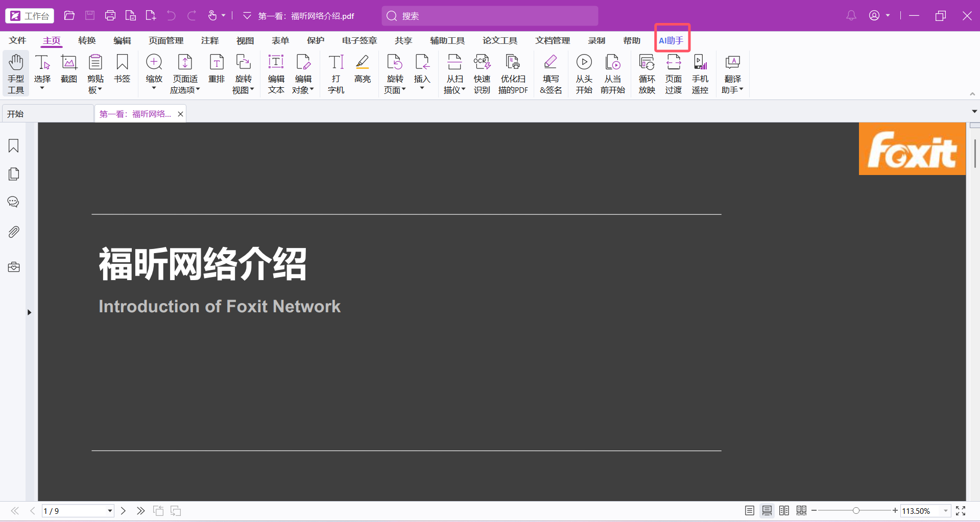Image resolution: width=980 pixels, height=522 pixels.
Task: Open the File (文件) menu
Action: tap(17, 40)
